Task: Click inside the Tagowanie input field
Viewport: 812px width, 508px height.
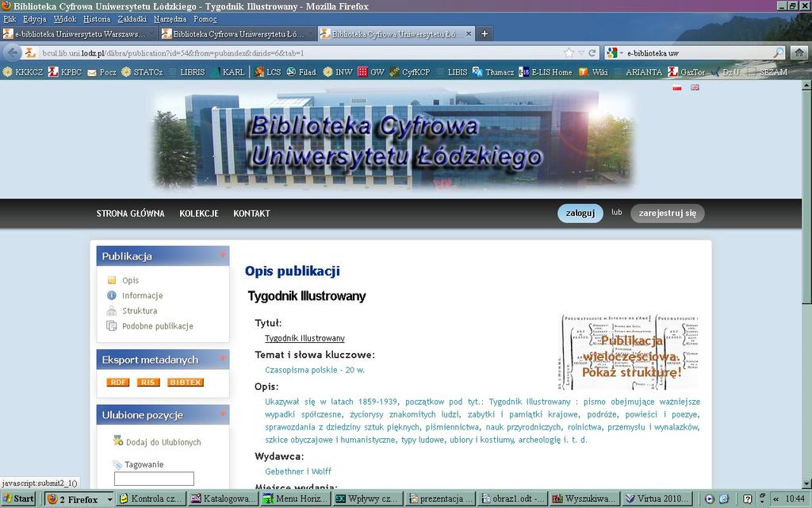Action: pyautogui.click(x=154, y=479)
